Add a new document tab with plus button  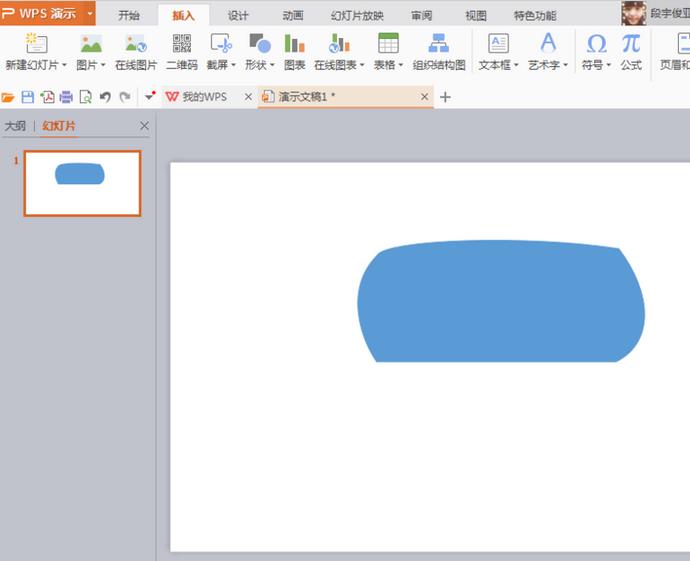(x=445, y=97)
